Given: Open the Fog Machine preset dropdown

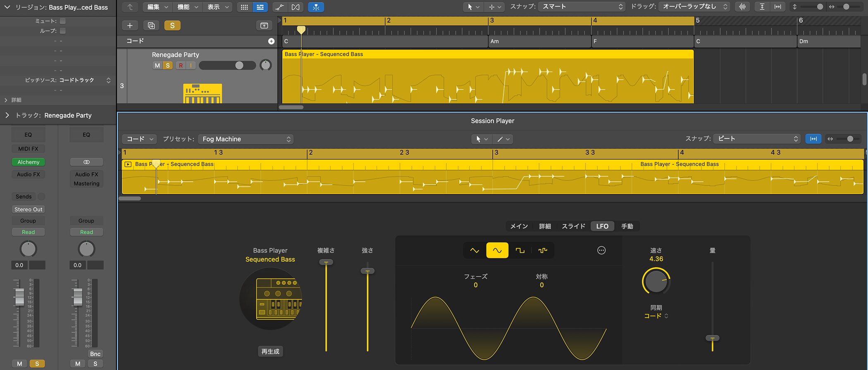Looking at the screenshot, I should pos(246,139).
